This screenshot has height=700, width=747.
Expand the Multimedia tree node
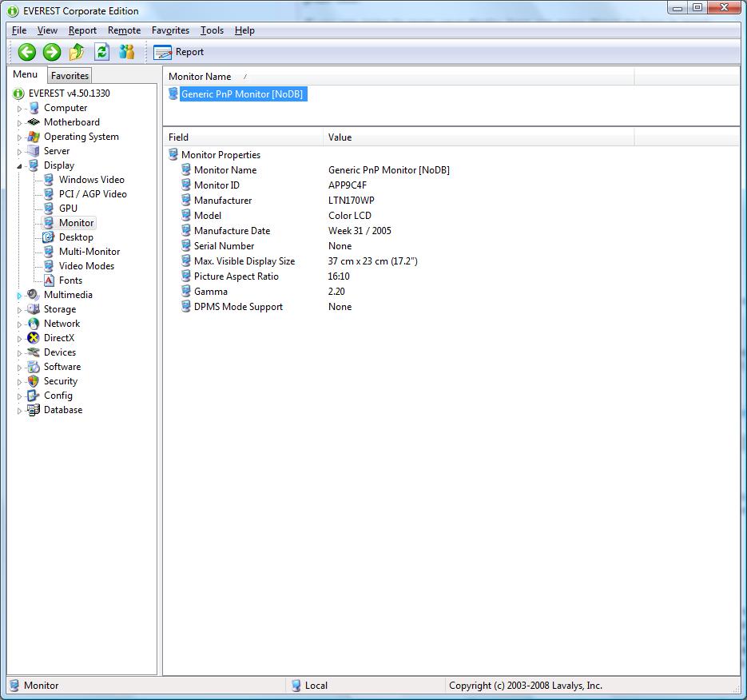point(19,296)
